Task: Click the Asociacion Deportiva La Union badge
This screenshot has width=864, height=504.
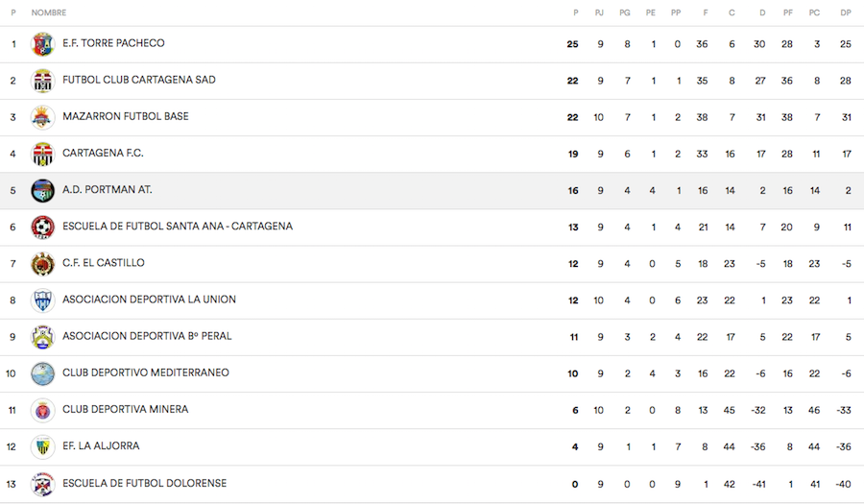Action: 42,300
